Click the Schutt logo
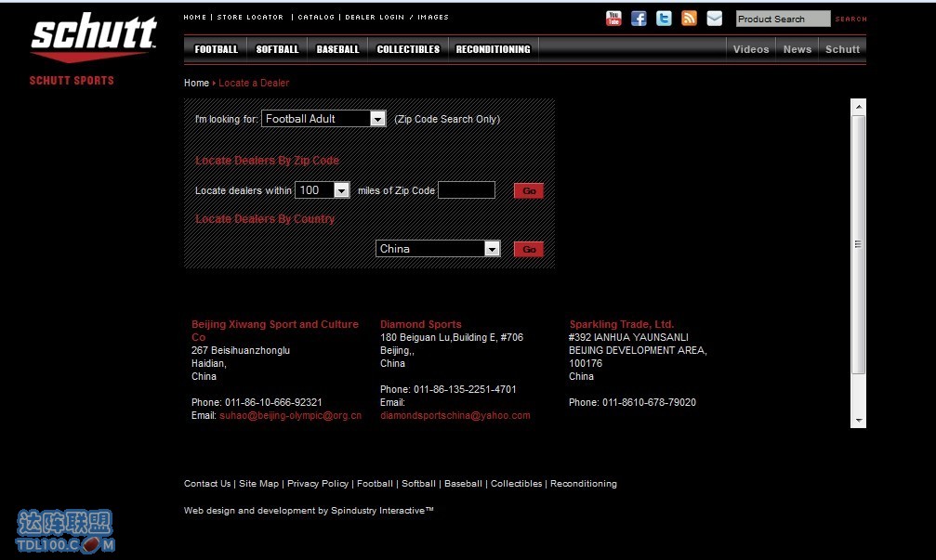The height and width of the screenshot is (560, 936). click(94, 37)
